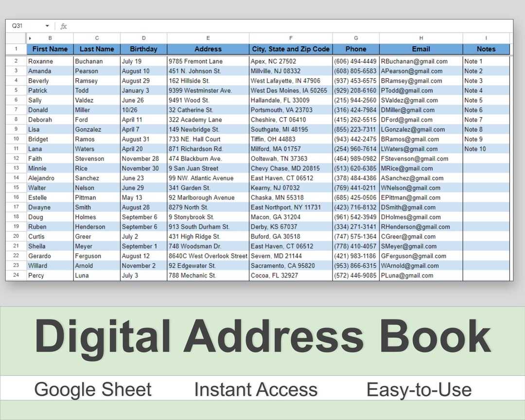
Task: Click the fx formula icon
Action: tap(63, 26)
